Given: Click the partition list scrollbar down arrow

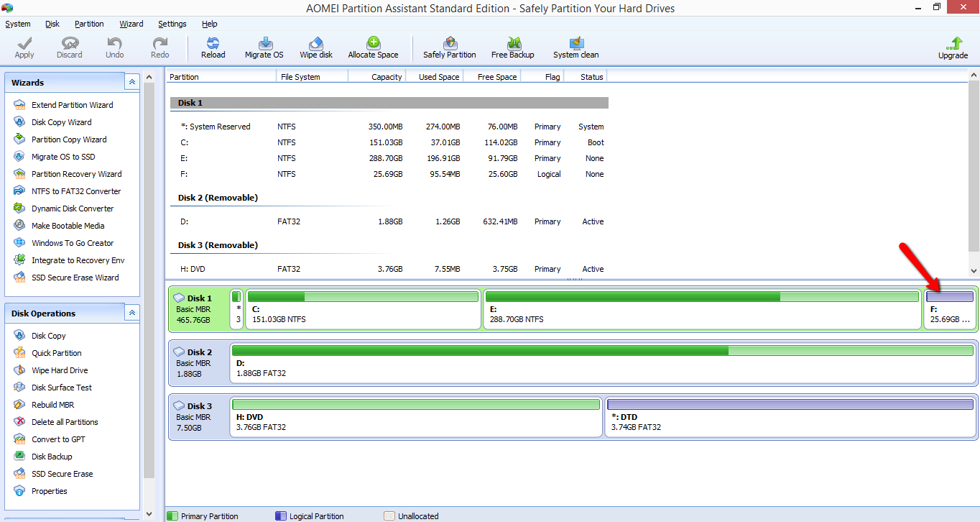Looking at the screenshot, I should [974, 271].
